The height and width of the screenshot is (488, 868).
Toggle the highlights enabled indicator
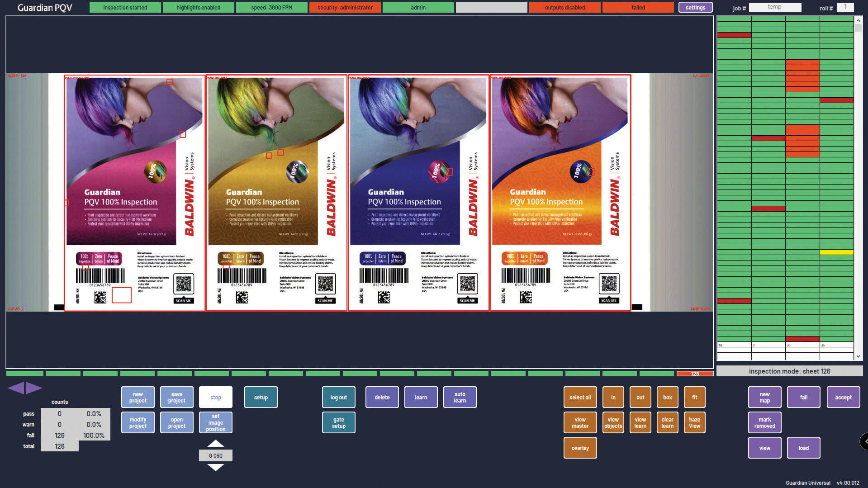pos(199,7)
